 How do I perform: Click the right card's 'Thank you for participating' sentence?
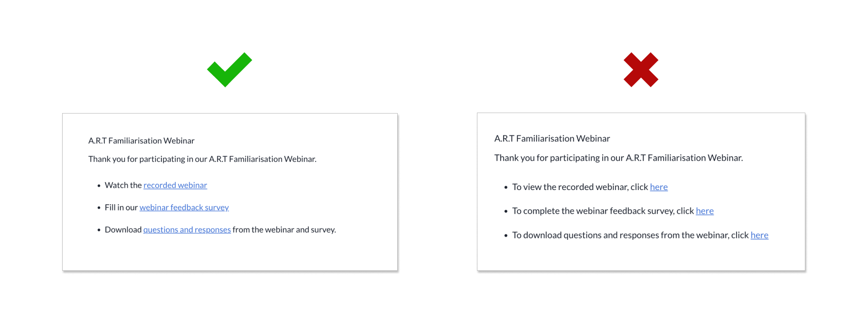pos(618,158)
